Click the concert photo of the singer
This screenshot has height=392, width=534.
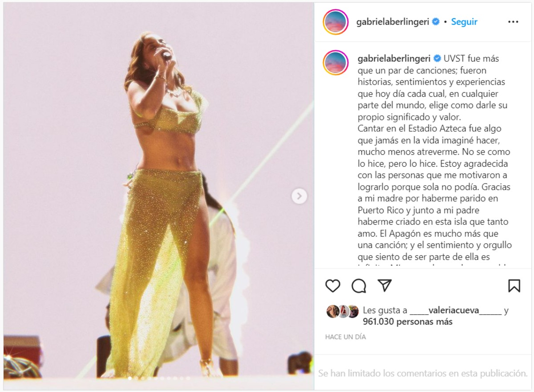pos(158,196)
